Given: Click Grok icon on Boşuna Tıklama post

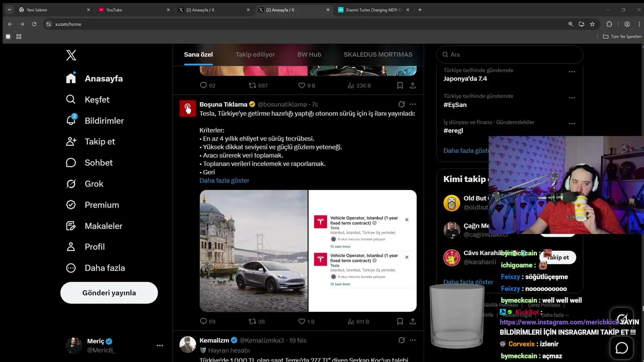Looking at the screenshot, I should [x=401, y=104].
